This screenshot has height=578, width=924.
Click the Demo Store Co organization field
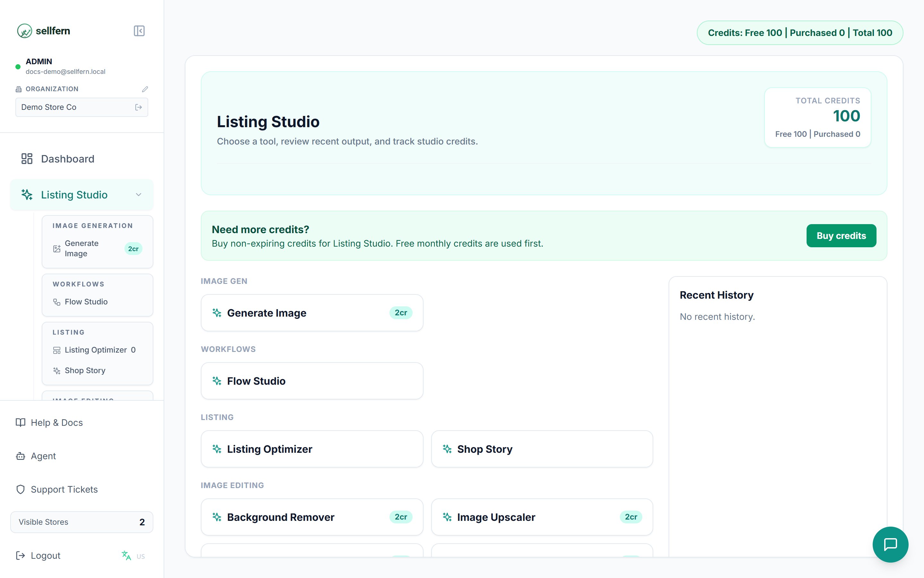tap(82, 107)
